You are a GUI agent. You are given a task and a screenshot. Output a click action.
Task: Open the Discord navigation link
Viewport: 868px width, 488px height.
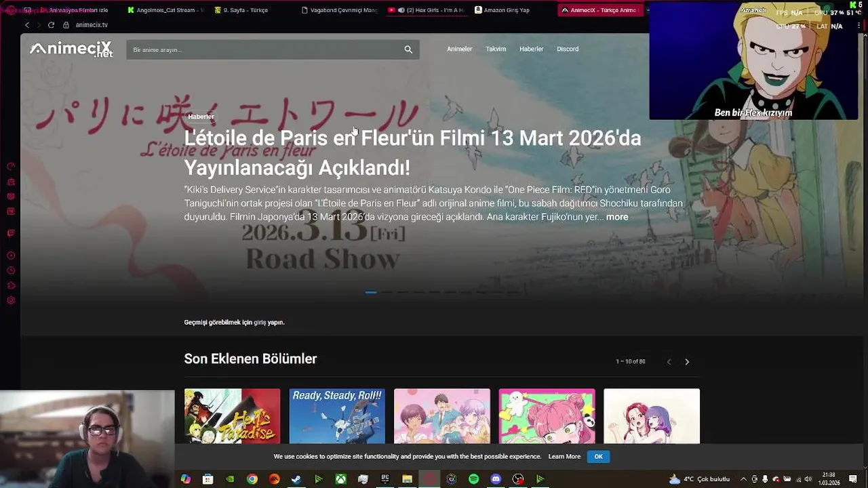click(568, 49)
